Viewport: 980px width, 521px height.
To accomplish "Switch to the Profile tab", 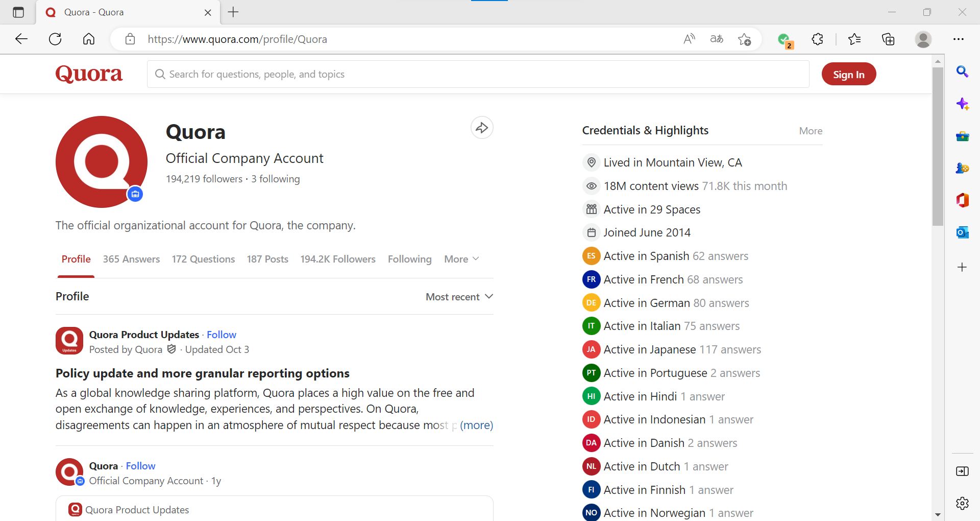I will tap(76, 259).
